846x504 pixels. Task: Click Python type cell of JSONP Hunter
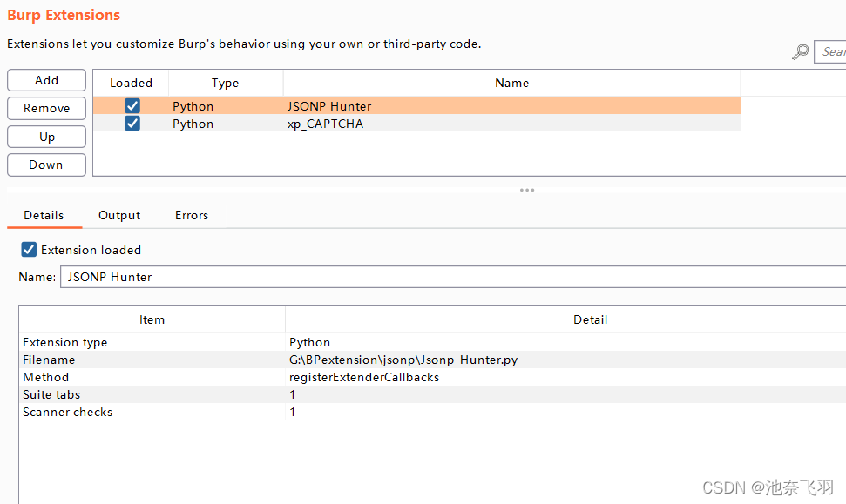click(193, 106)
